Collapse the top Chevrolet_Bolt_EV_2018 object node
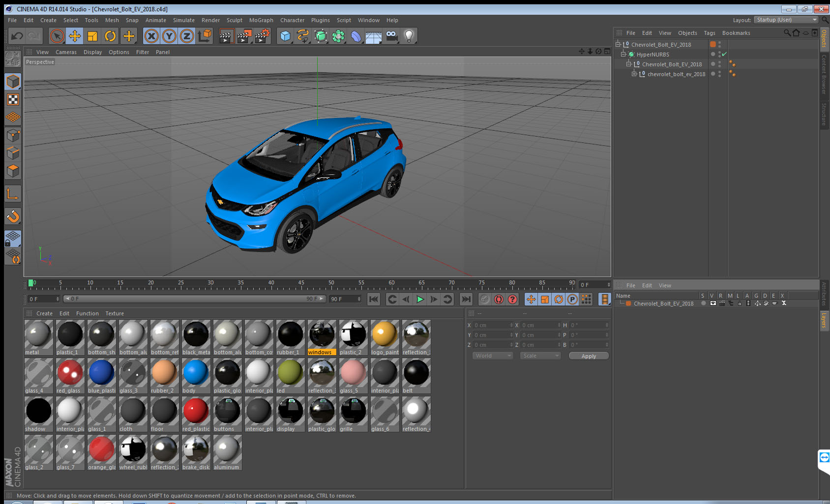 coord(618,44)
